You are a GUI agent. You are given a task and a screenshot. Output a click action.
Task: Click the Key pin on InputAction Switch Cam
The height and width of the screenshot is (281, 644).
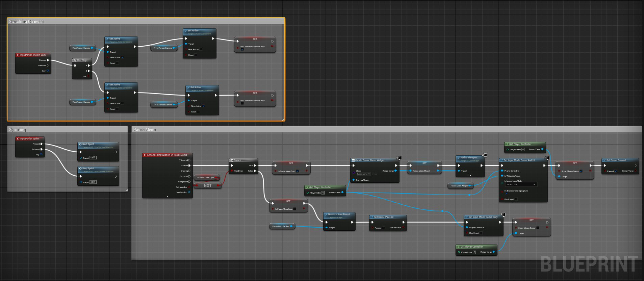(48, 71)
